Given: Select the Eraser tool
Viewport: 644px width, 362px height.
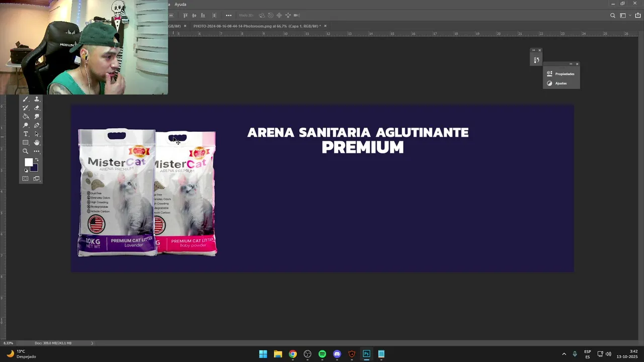Looking at the screenshot, I should (x=37, y=108).
